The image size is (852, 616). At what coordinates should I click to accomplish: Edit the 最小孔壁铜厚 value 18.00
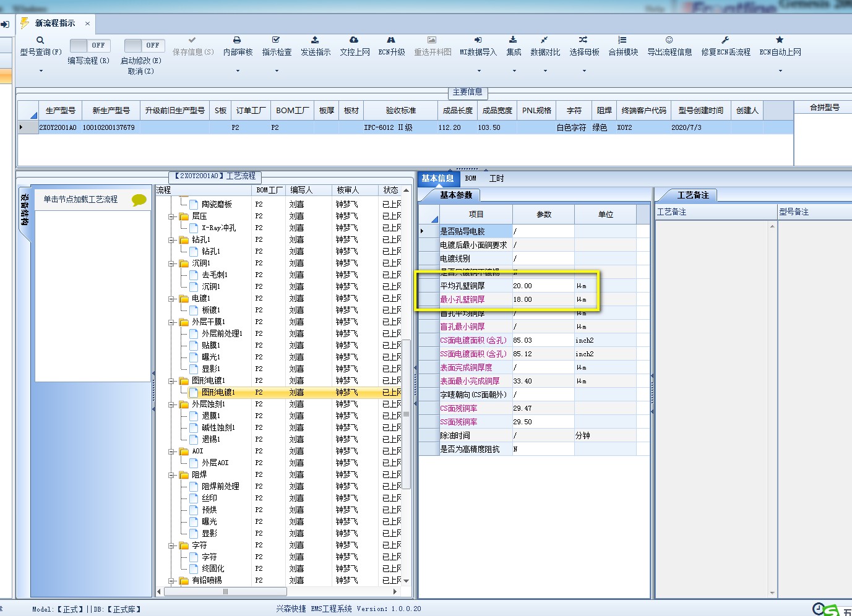(x=543, y=299)
